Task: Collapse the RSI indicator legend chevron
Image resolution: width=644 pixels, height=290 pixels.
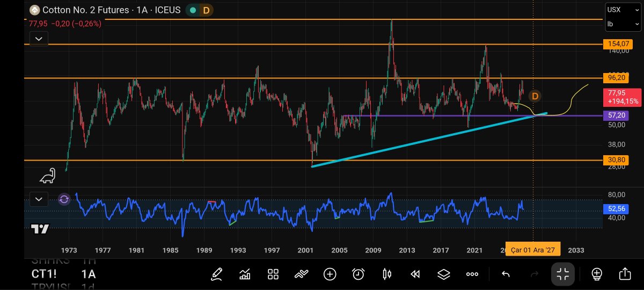Action: pos(39,199)
